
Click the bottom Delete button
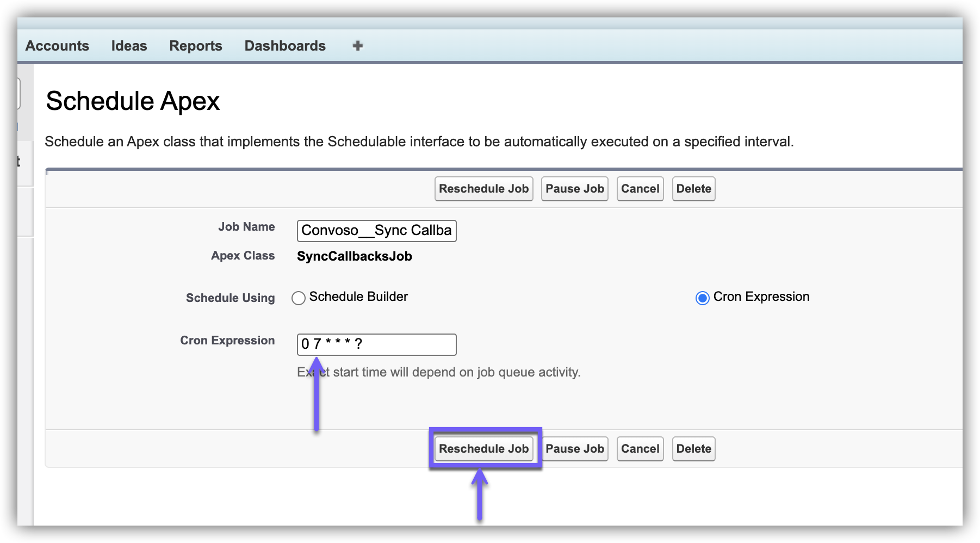point(693,449)
